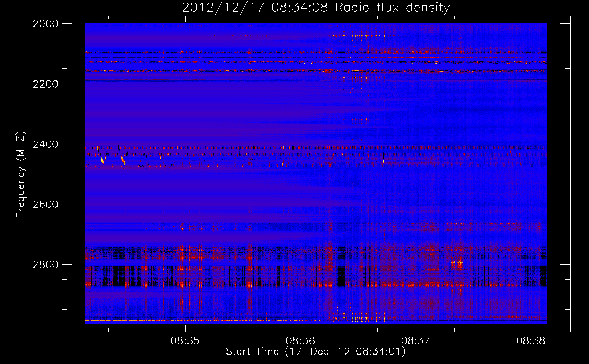Select the 2600 frequency tick label
Screen dimensions: 589x364
pos(46,204)
